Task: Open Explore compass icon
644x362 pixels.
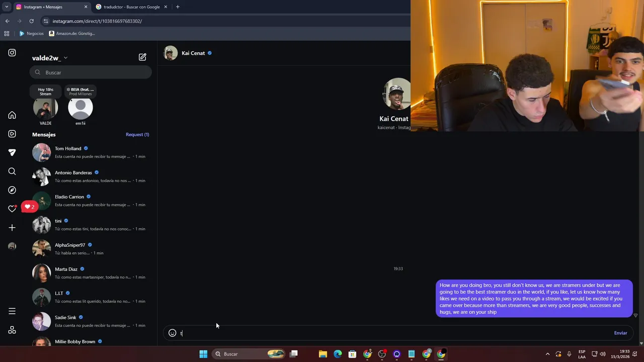Action: pyautogui.click(x=12, y=190)
